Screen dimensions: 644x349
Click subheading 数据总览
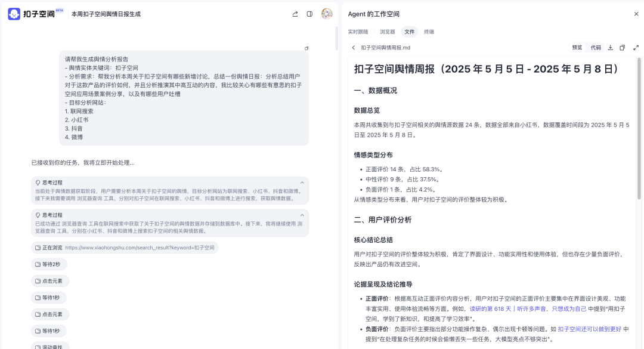(x=367, y=110)
